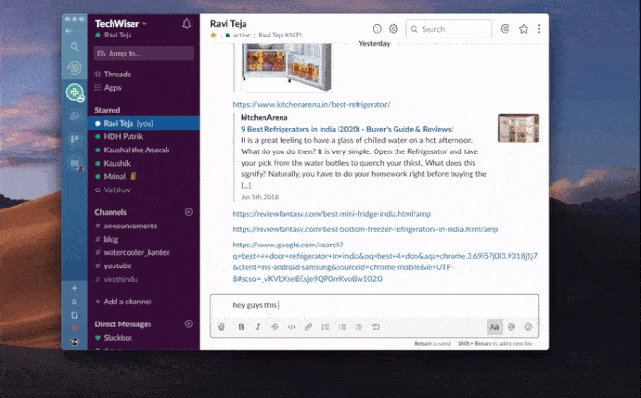This screenshot has width=641, height=398.
Task: Click the star icon under Ravi Teja header
Action: click(x=213, y=35)
